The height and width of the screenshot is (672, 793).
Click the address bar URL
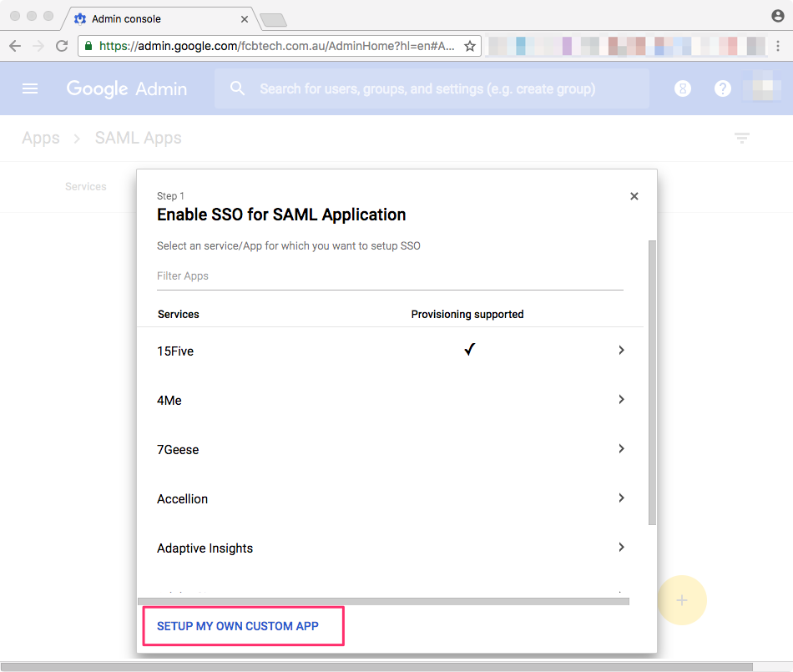coord(276,46)
